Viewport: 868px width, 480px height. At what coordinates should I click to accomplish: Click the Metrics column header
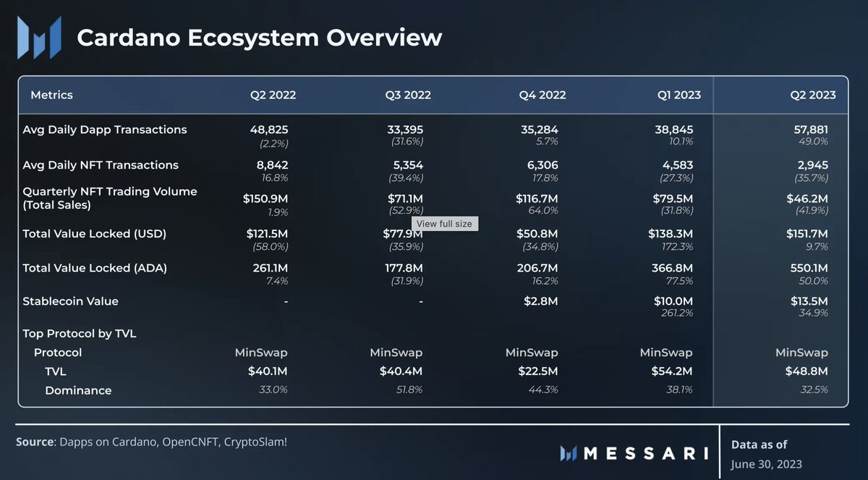(x=51, y=95)
